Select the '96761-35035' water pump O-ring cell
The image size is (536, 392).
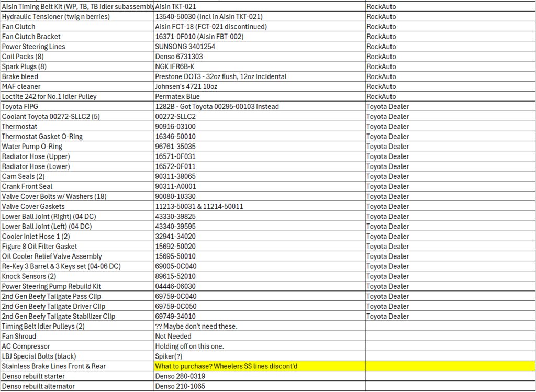(x=260, y=146)
